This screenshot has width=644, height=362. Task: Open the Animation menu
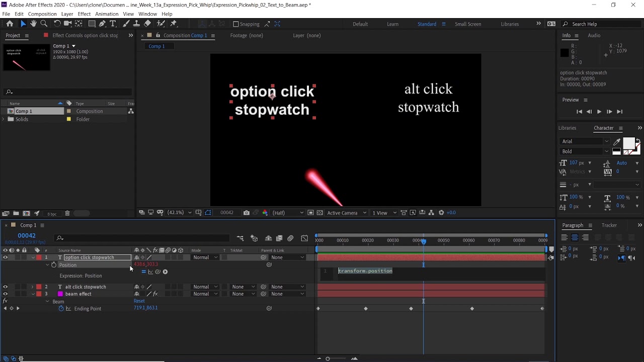[107, 14]
